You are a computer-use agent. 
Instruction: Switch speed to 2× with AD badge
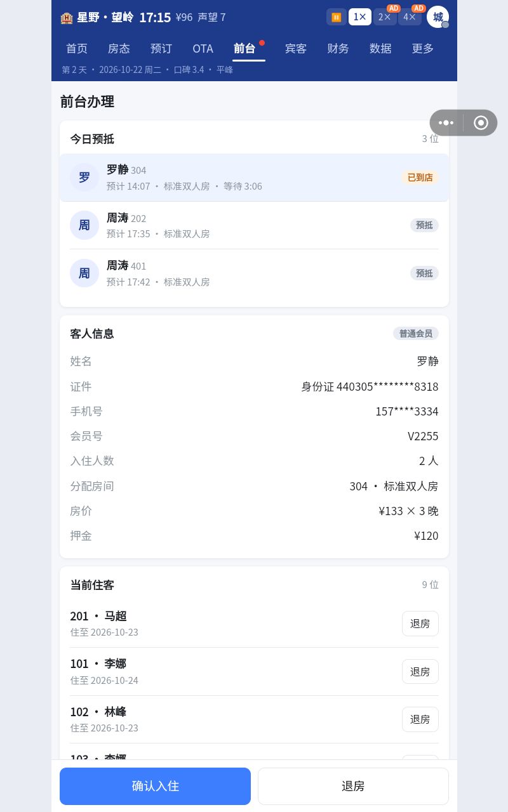(x=385, y=17)
